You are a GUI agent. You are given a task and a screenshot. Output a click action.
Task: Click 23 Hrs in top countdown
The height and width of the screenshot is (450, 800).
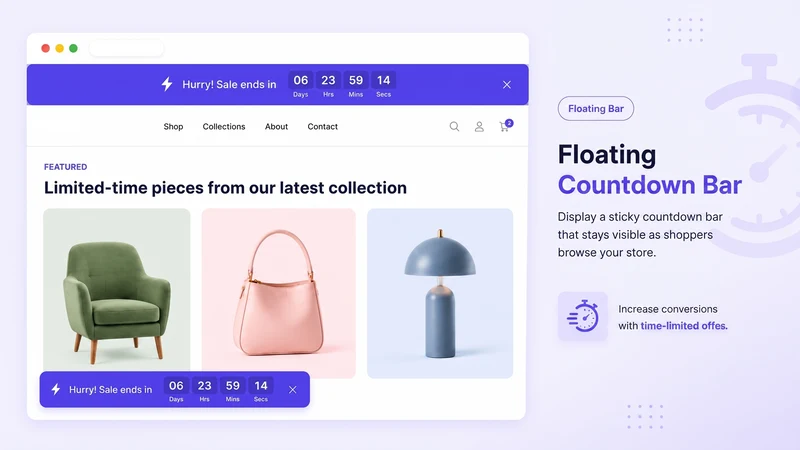click(328, 85)
